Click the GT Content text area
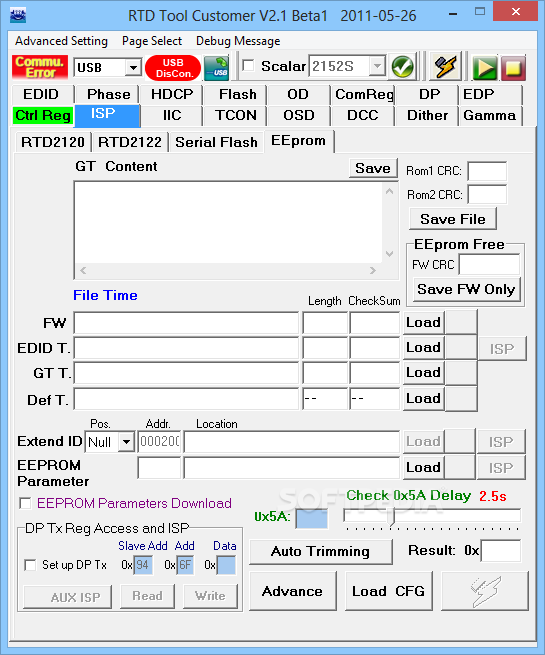This screenshot has width=545, height=655. click(x=228, y=222)
